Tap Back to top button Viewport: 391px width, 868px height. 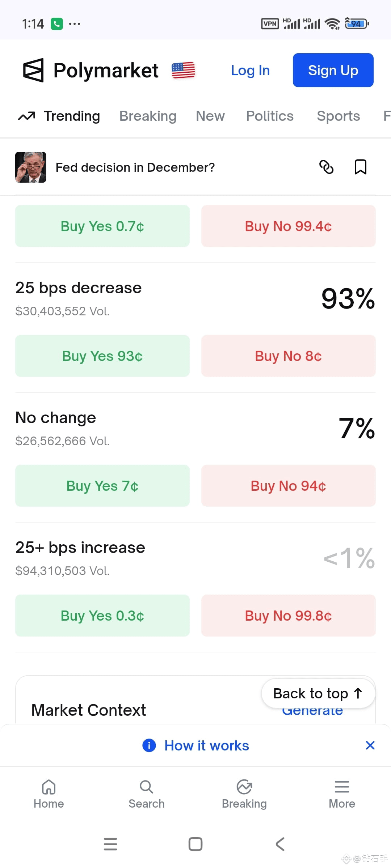click(318, 693)
